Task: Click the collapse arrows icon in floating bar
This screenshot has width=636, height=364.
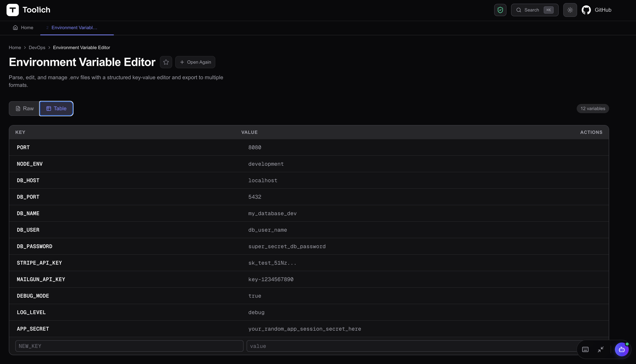Action: (x=601, y=349)
